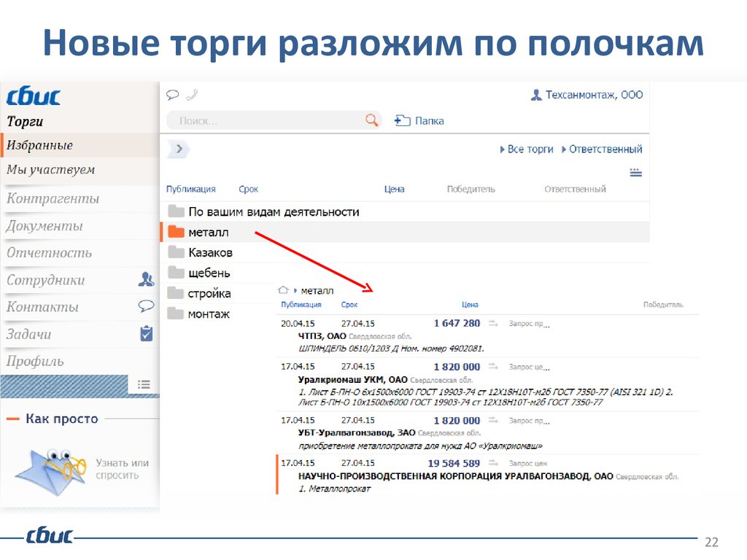Open the Ответственный filter dropdown
747x560 pixels.
click(602, 149)
